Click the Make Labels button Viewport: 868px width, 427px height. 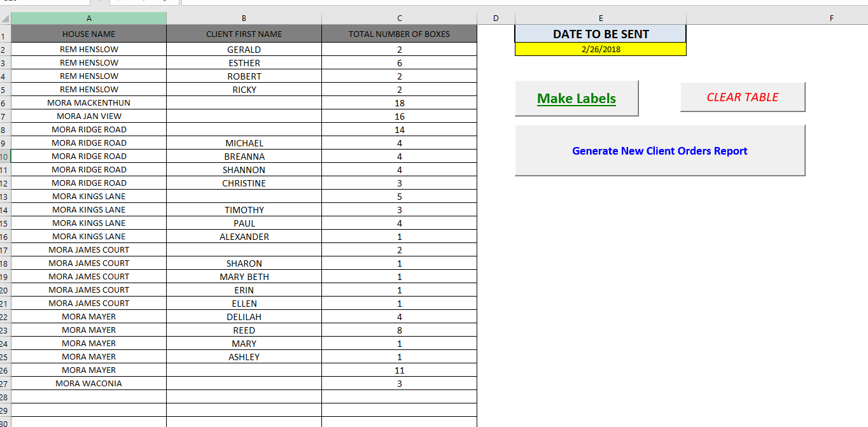(x=576, y=98)
